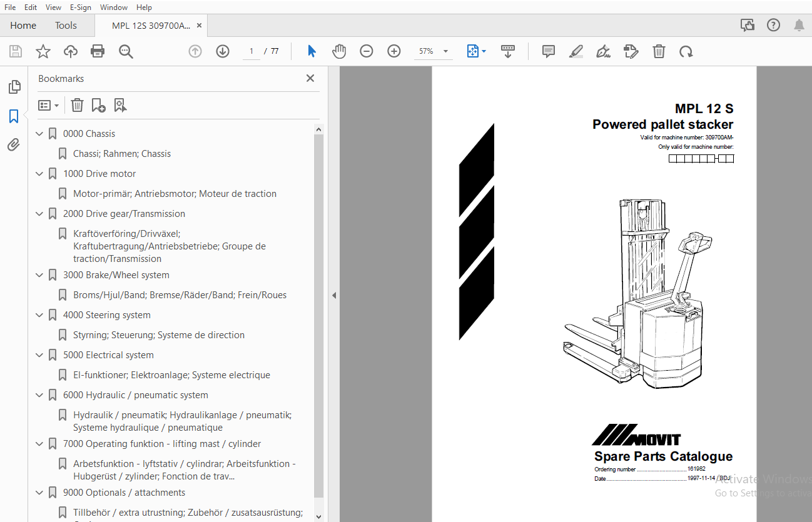The height and width of the screenshot is (522, 812).
Task: Toggle the Bookmarks side panel
Action: (14, 116)
